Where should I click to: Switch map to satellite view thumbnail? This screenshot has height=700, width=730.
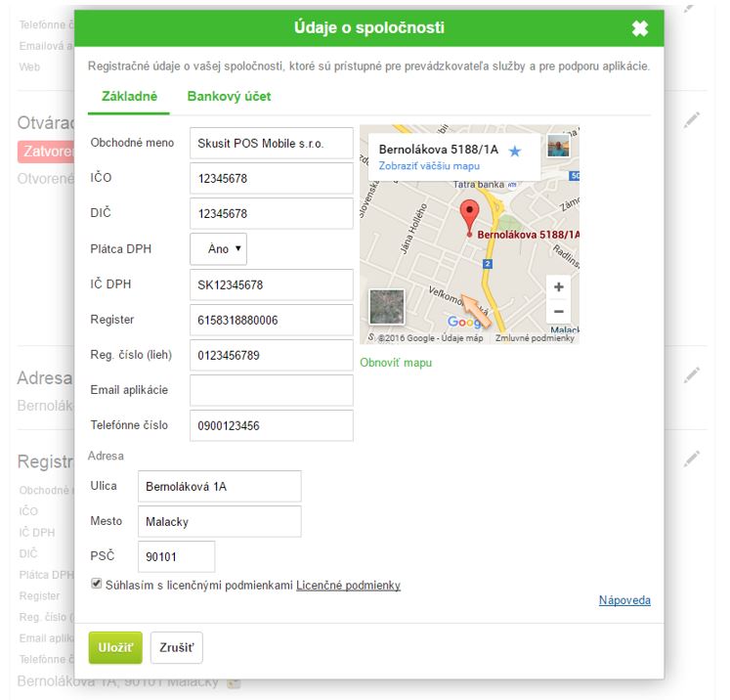tap(386, 307)
